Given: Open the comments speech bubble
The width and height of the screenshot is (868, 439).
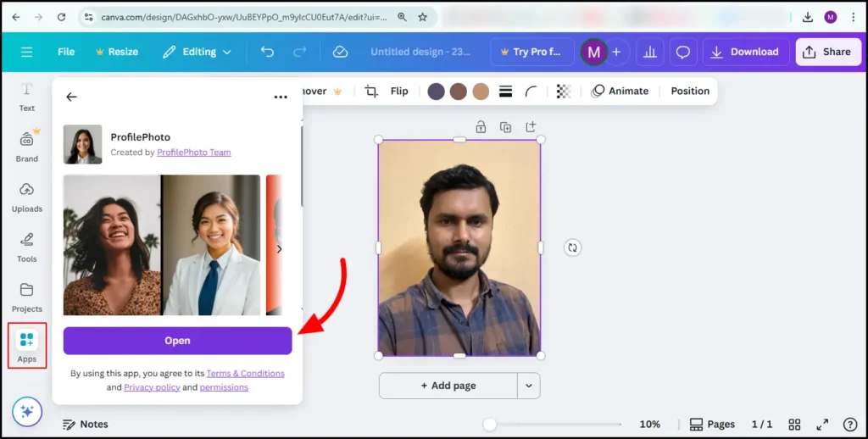Looking at the screenshot, I should tap(683, 52).
